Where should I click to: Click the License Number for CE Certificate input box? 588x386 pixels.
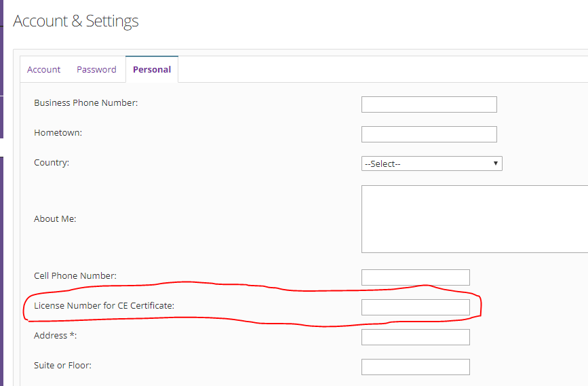[415, 307]
